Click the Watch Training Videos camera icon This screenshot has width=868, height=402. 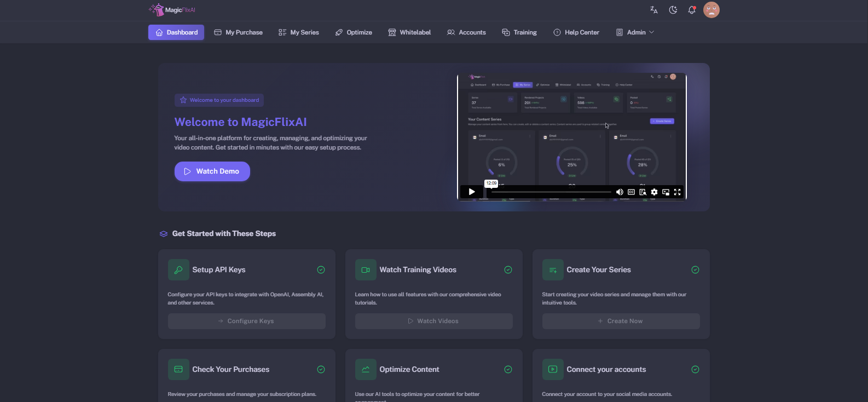(366, 270)
